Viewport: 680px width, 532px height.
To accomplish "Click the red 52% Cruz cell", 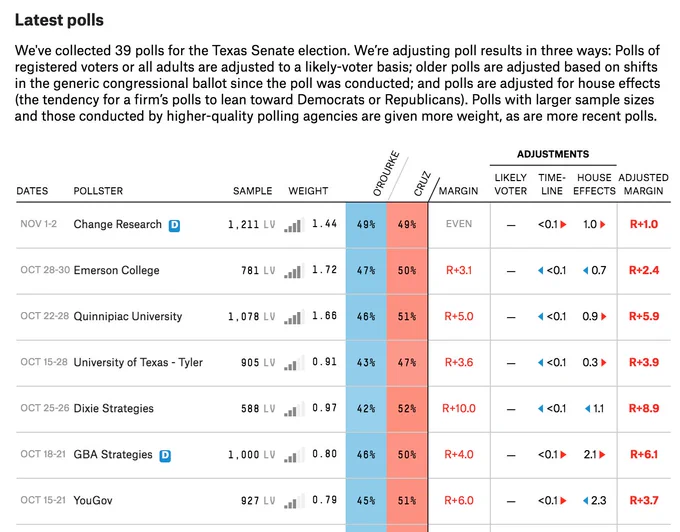I will pyautogui.click(x=407, y=408).
